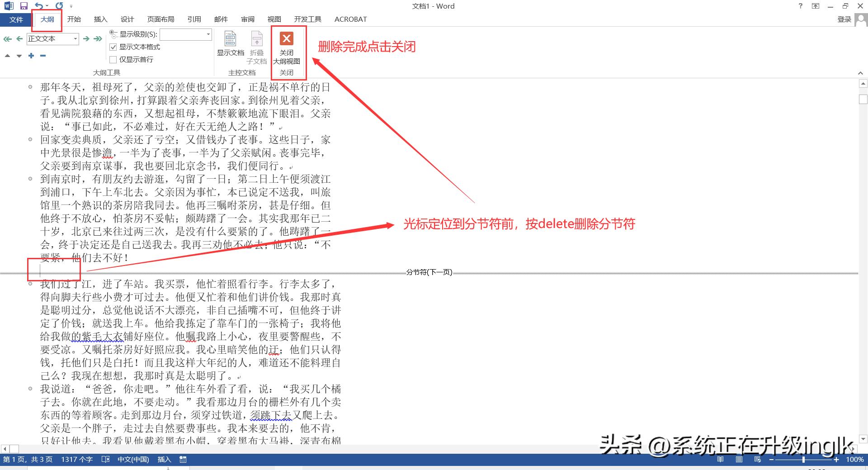Move the item down with the down triangle
Image resolution: width=868 pixels, height=470 pixels.
(x=19, y=56)
